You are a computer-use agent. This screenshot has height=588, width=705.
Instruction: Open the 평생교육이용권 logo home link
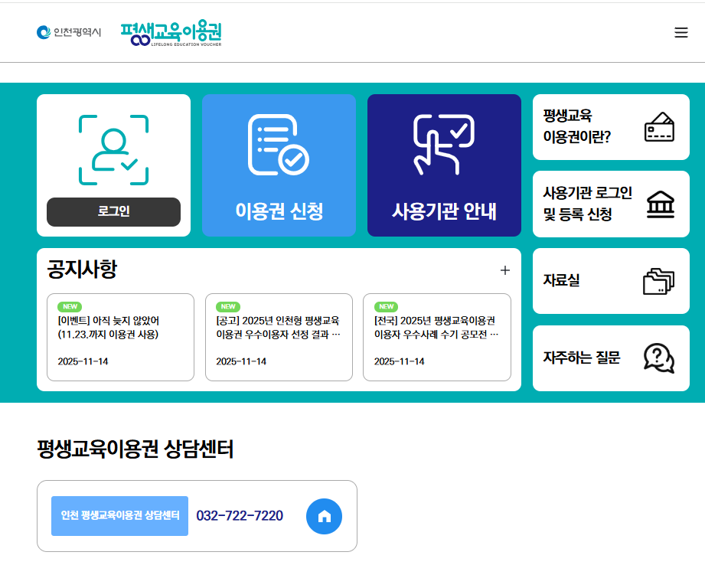click(171, 33)
